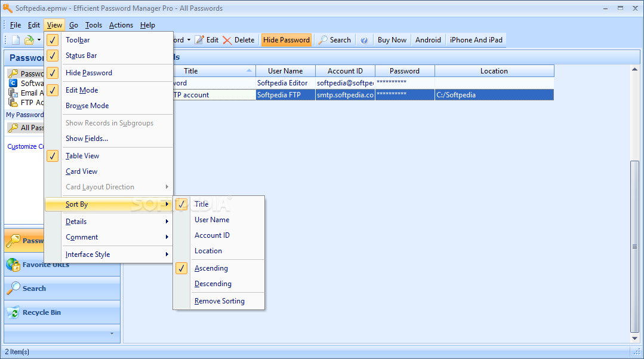Image resolution: width=644 pixels, height=359 pixels.
Task: Click the FTP Account group icon
Action: point(13,102)
